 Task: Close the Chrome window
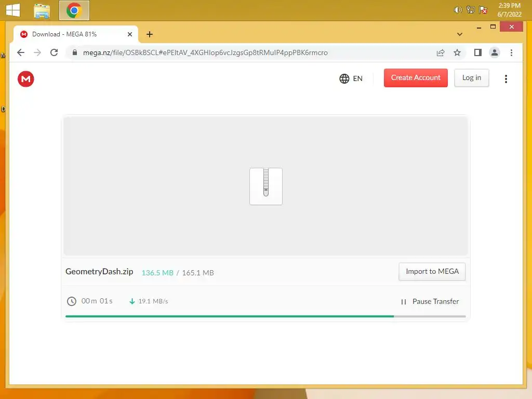(x=511, y=27)
